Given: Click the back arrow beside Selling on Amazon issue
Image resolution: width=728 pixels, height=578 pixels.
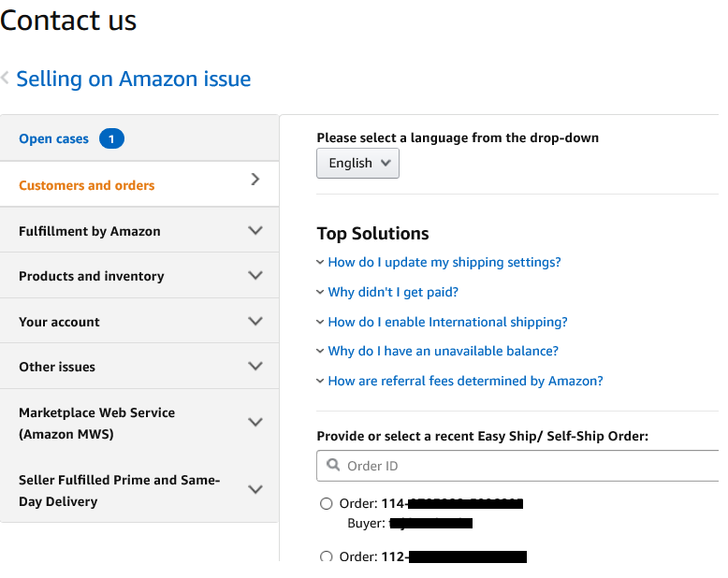Looking at the screenshot, I should [6, 79].
